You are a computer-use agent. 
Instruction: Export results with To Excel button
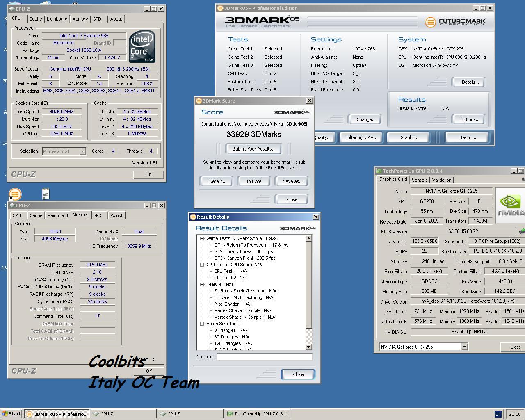point(254,181)
